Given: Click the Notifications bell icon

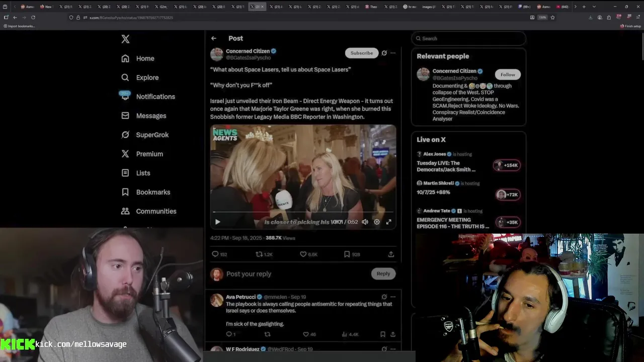Looking at the screenshot, I should [125, 96].
